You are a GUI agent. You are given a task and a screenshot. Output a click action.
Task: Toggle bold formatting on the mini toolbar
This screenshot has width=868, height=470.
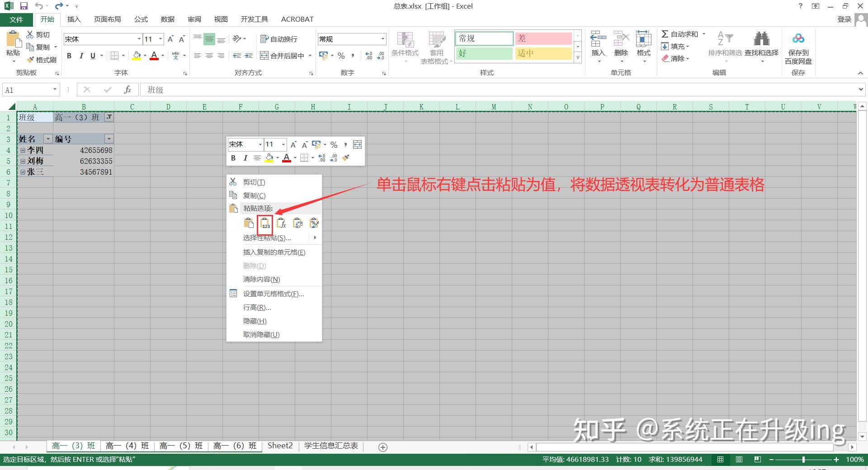(233, 158)
